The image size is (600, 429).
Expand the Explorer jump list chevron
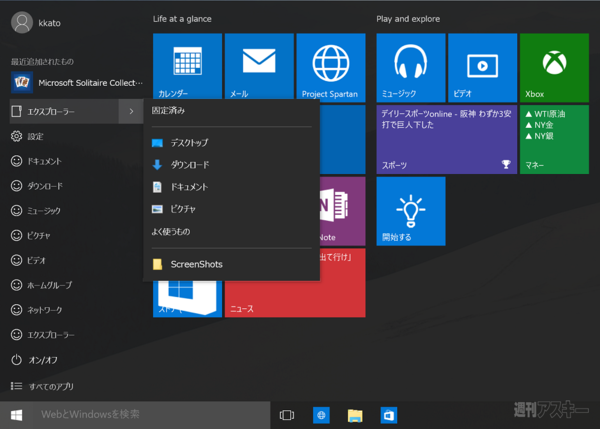pyautogui.click(x=131, y=111)
